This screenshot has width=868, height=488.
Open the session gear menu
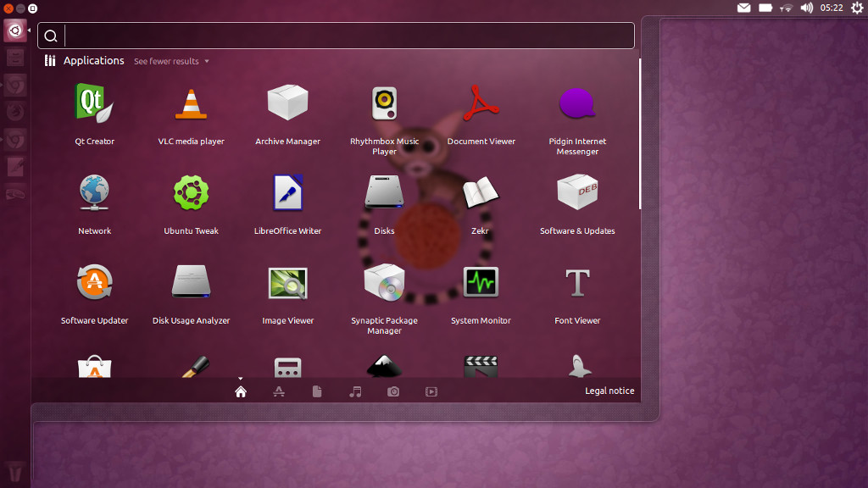click(x=857, y=8)
